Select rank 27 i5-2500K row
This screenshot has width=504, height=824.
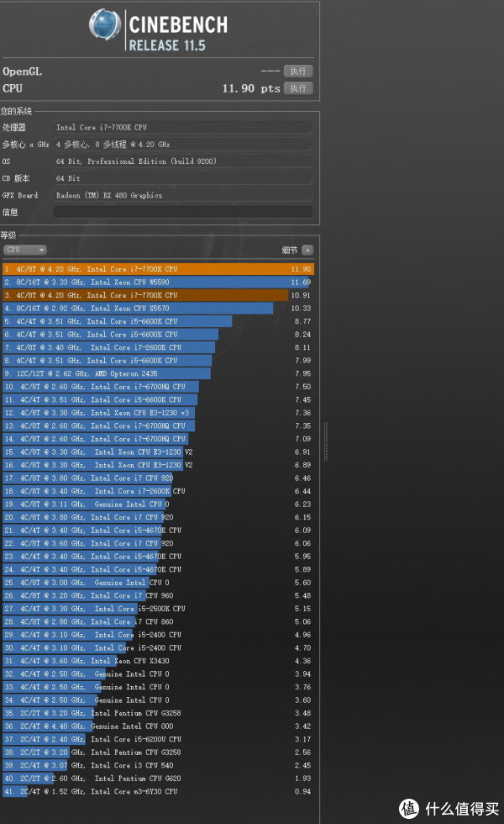158,609
